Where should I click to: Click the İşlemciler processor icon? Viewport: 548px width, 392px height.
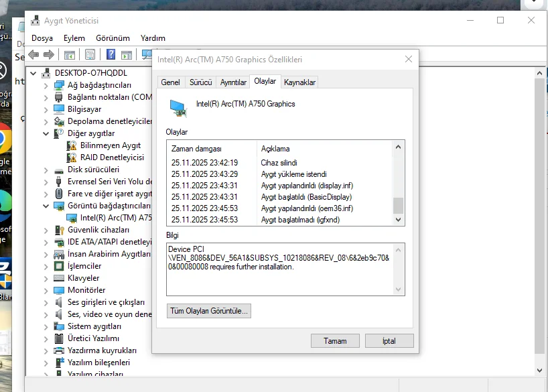click(59, 266)
